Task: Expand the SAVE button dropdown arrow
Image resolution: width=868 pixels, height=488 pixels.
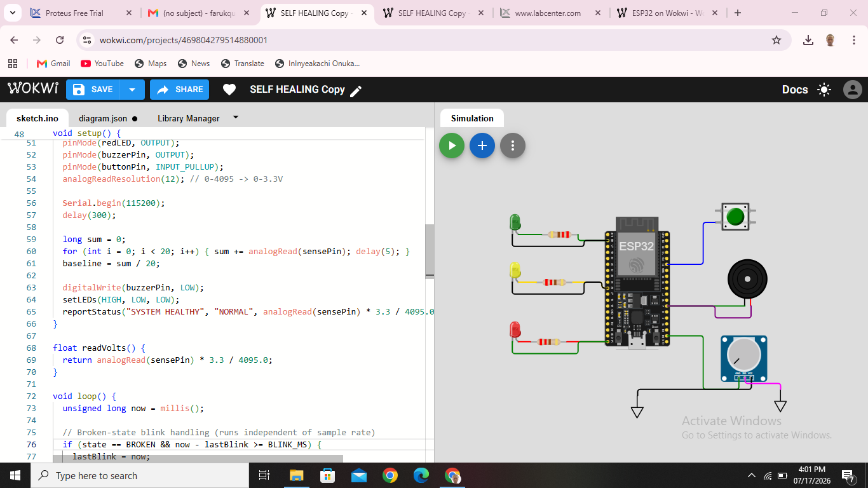Action: (132, 90)
